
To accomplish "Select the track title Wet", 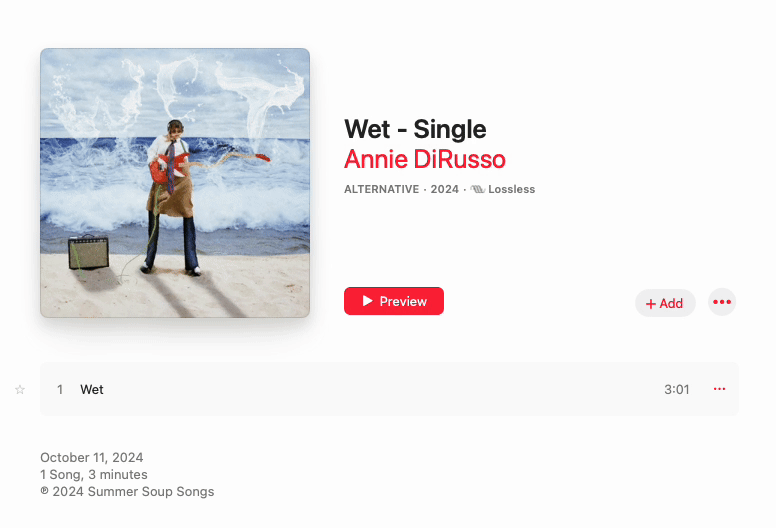I will click(92, 389).
